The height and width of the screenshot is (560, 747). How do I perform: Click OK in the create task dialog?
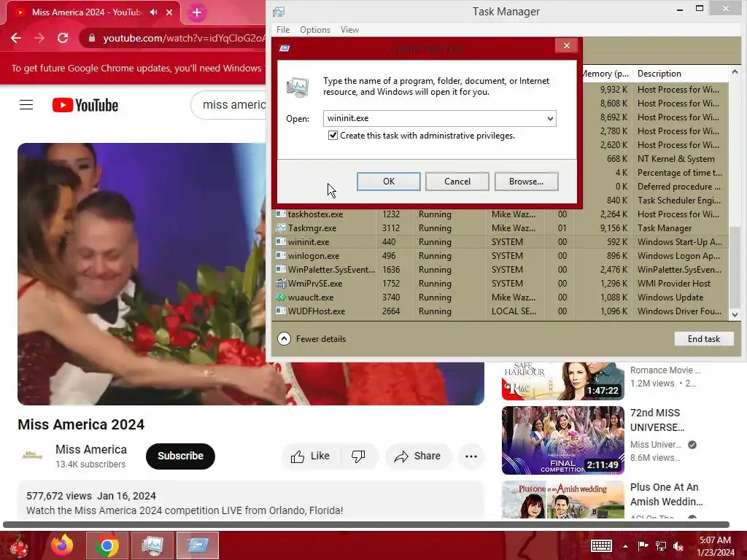click(x=389, y=182)
